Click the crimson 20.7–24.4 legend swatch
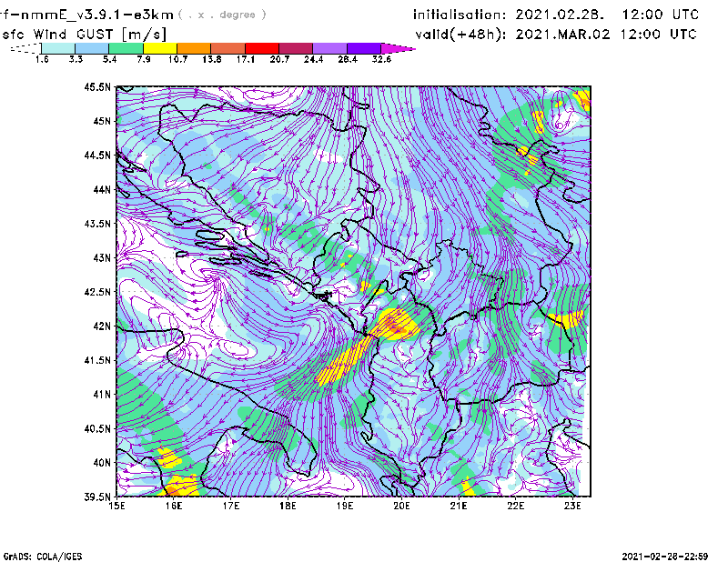The height and width of the screenshot is (562, 728). (x=297, y=48)
